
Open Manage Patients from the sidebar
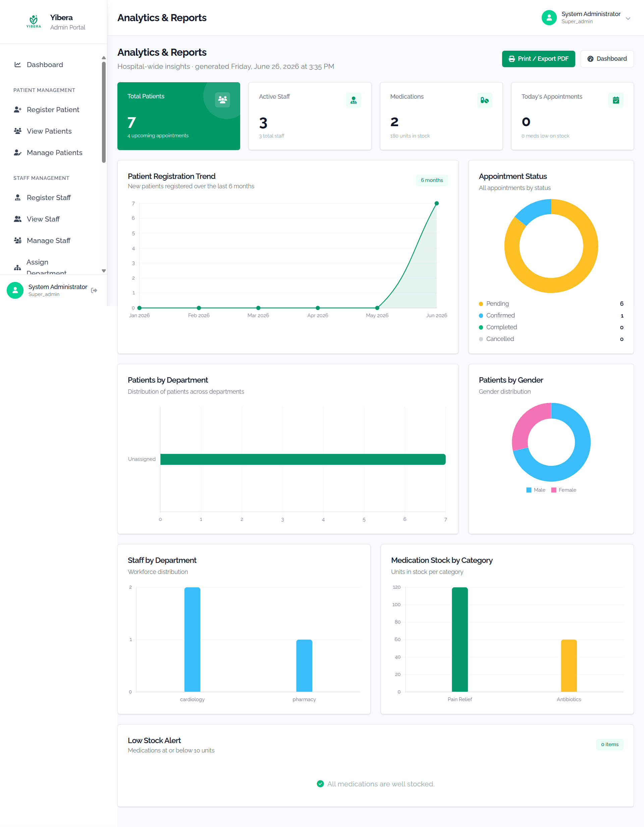[x=51, y=153]
